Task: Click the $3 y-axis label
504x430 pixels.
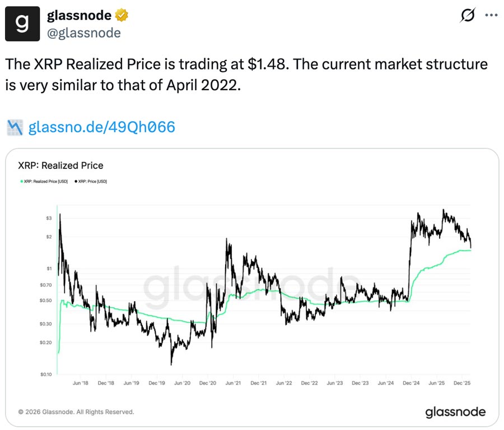Action: pyautogui.click(x=49, y=218)
